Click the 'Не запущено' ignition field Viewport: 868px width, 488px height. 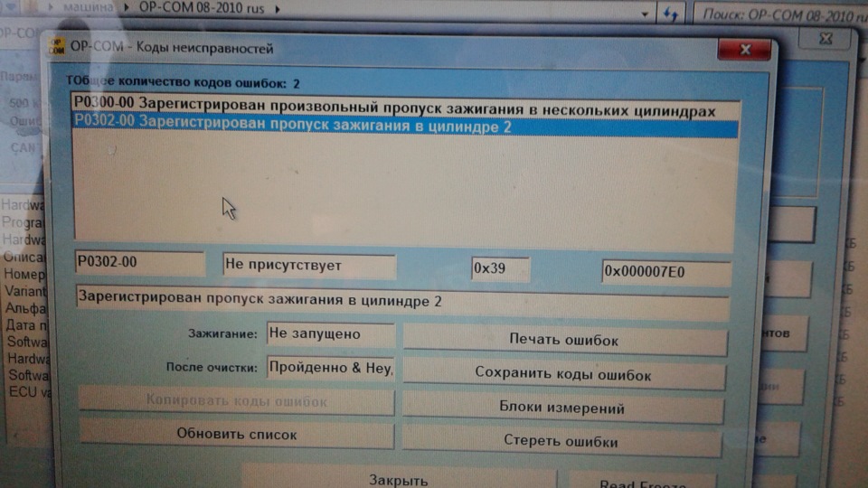click(331, 333)
